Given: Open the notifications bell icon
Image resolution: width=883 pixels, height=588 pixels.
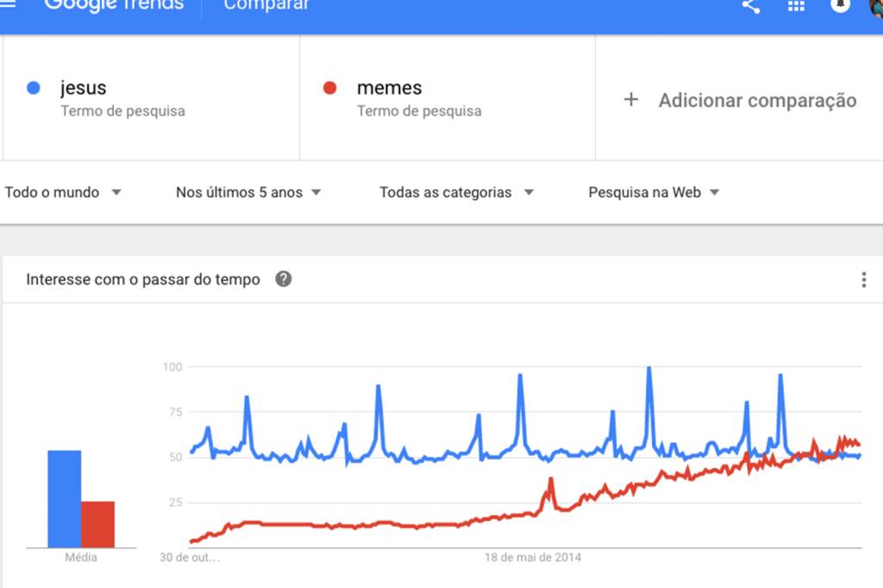Looking at the screenshot, I should [840, 6].
